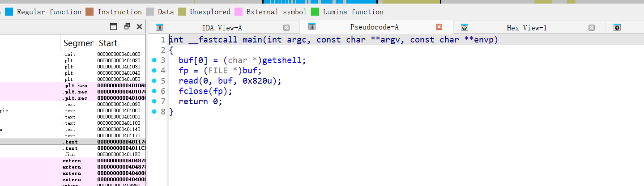Switch to the Hex View-1 tab
This screenshot has height=186, width=644.
(526, 28)
